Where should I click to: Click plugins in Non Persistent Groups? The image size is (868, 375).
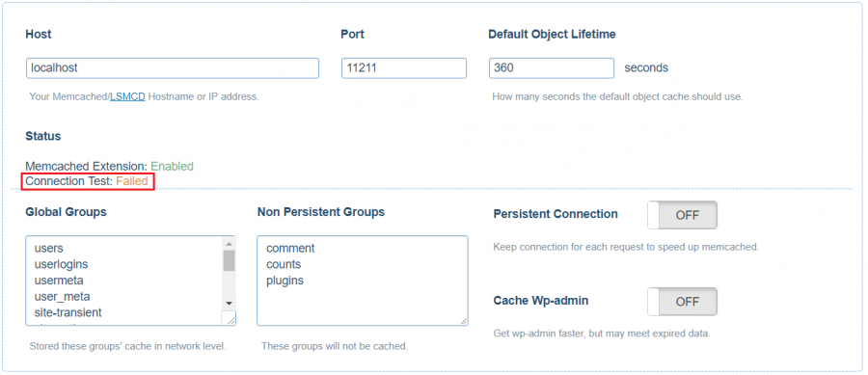click(x=285, y=281)
